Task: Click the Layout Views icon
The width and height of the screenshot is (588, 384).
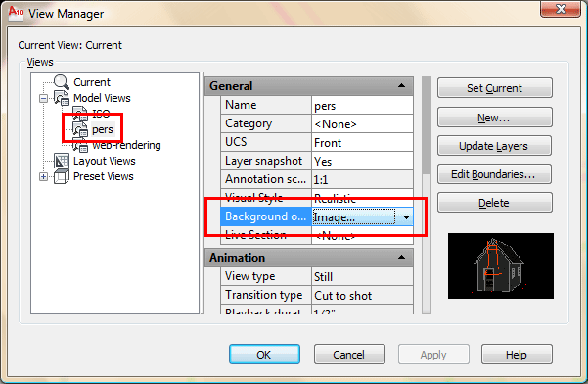Action: (62, 161)
